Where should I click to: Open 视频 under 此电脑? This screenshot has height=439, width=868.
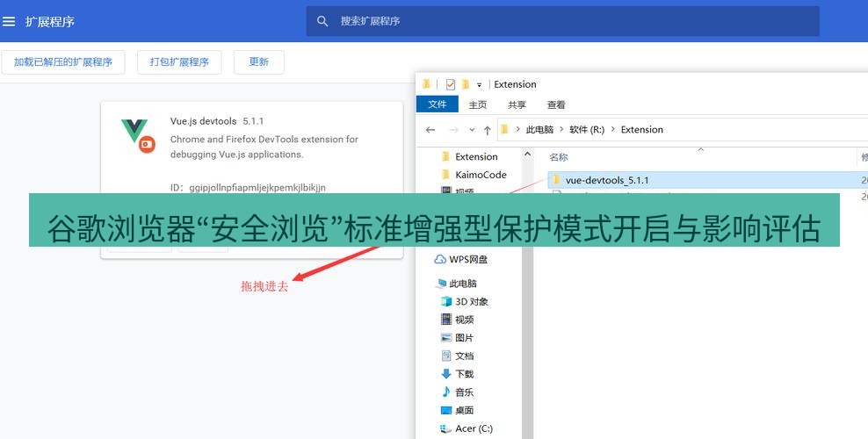click(465, 320)
